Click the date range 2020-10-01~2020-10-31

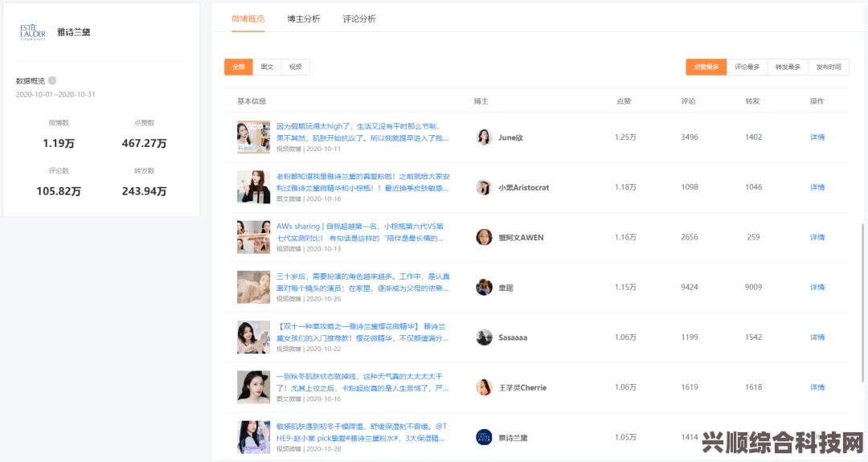coord(55,95)
